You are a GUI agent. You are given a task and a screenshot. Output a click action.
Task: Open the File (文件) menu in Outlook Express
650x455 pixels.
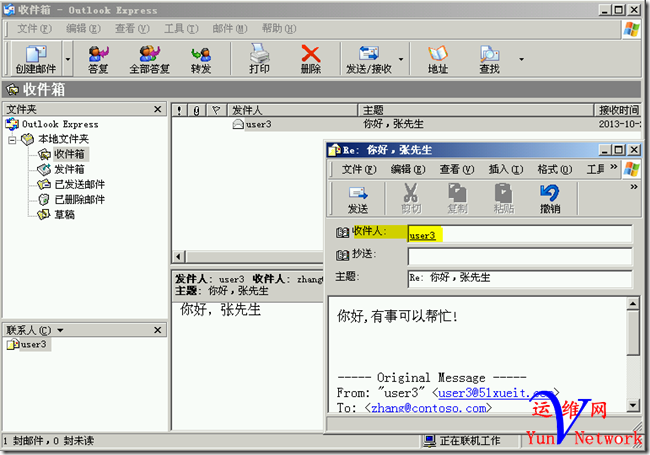click(x=34, y=29)
